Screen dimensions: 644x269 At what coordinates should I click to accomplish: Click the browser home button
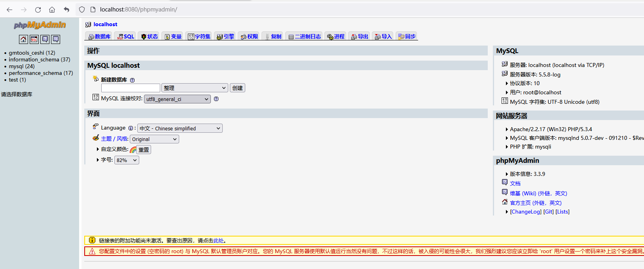pos(52,10)
